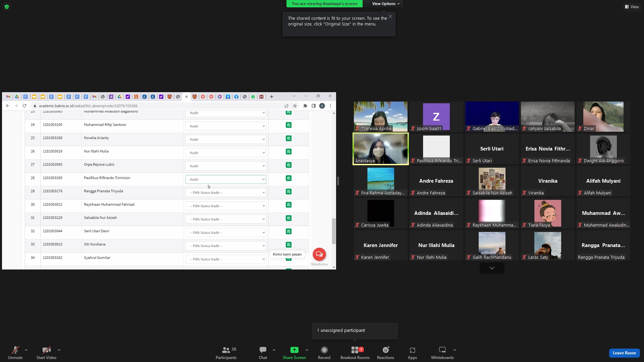The image size is (644, 362).
Task: Save attendance for Rangga Pranata Triyuda row
Action: point(288,191)
